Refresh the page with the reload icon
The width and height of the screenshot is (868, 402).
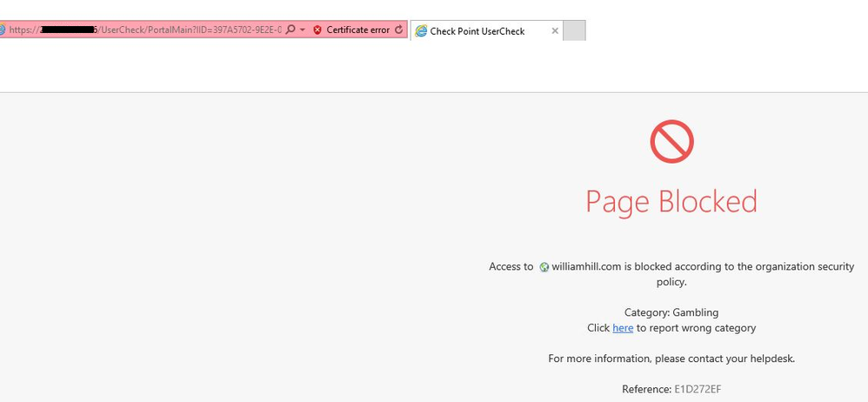pos(399,30)
